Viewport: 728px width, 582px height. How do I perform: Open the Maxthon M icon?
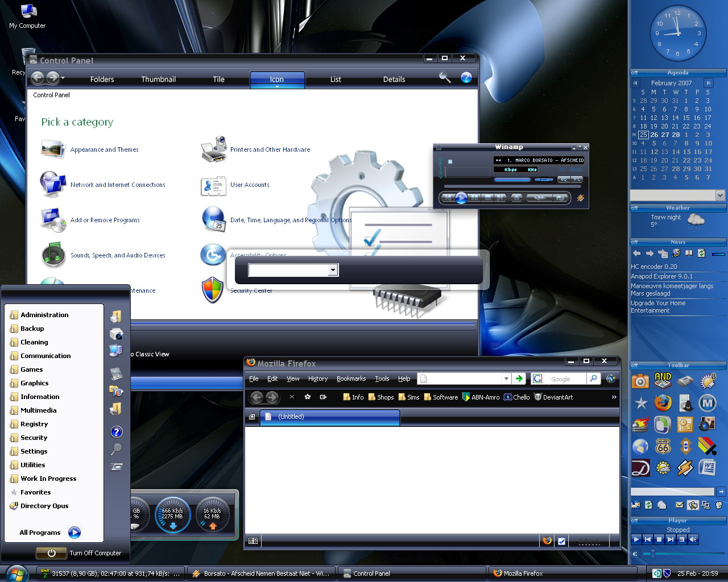pos(708,403)
